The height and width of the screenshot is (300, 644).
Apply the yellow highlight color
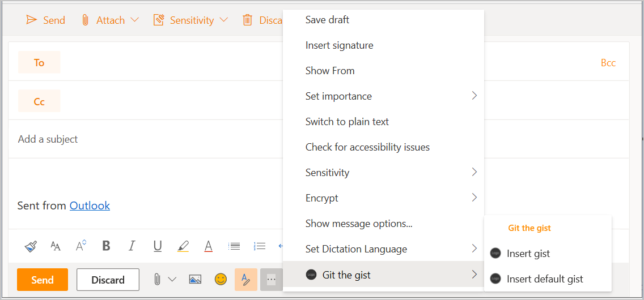pos(183,246)
